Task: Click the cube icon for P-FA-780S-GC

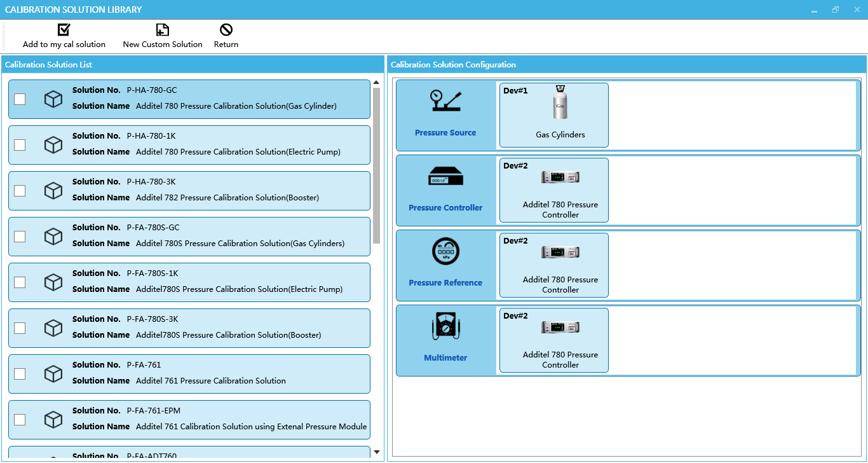Action: click(53, 237)
